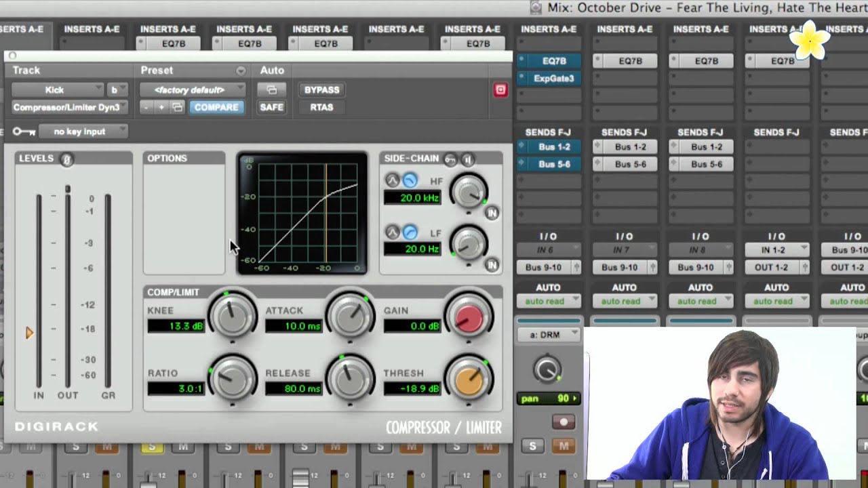Click the RATIO knob
Image resolution: width=868 pixels, height=488 pixels.
point(233,380)
